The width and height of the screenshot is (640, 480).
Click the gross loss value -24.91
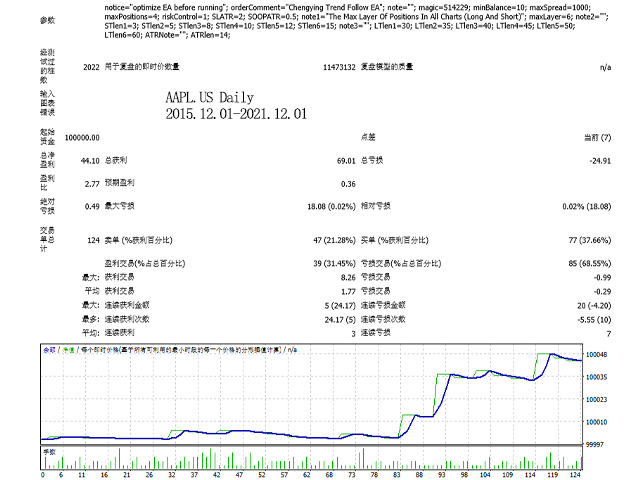[x=600, y=161]
